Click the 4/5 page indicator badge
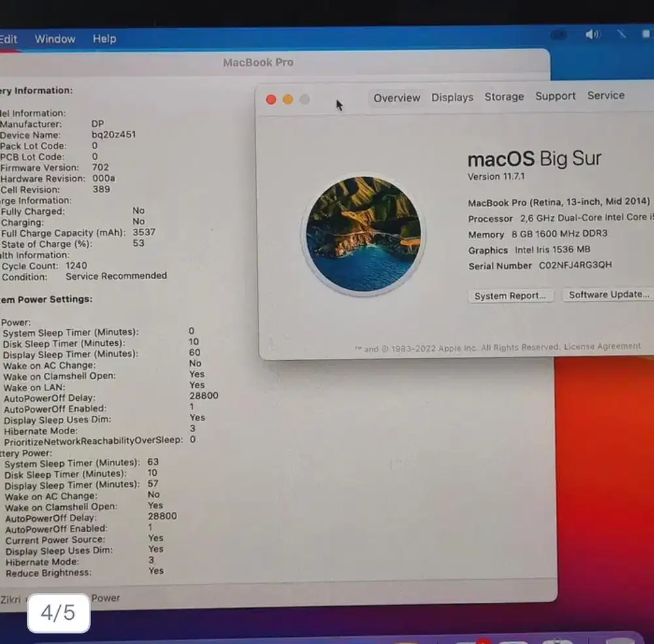The image size is (654, 644). 58,613
